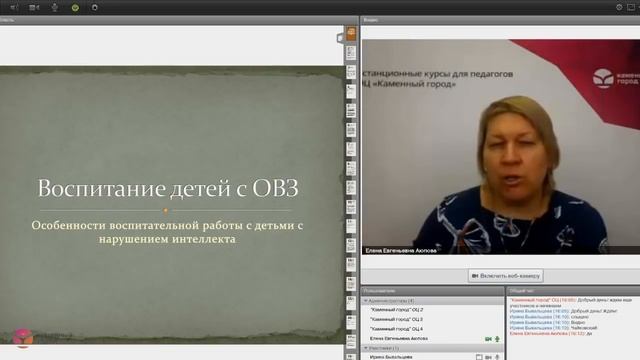The image size is (640, 360).
Task: Select the highlighted orange slide thumbnail
Action: (351, 34)
